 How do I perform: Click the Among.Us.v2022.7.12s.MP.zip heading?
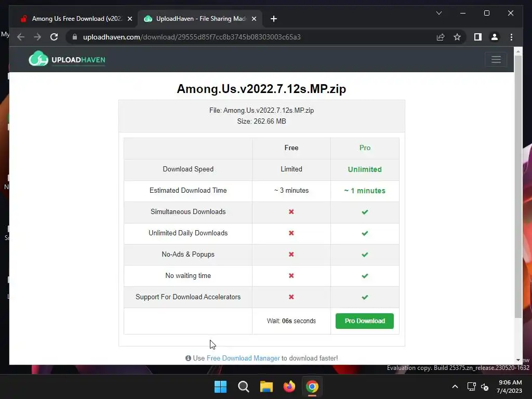(x=261, y=89)
